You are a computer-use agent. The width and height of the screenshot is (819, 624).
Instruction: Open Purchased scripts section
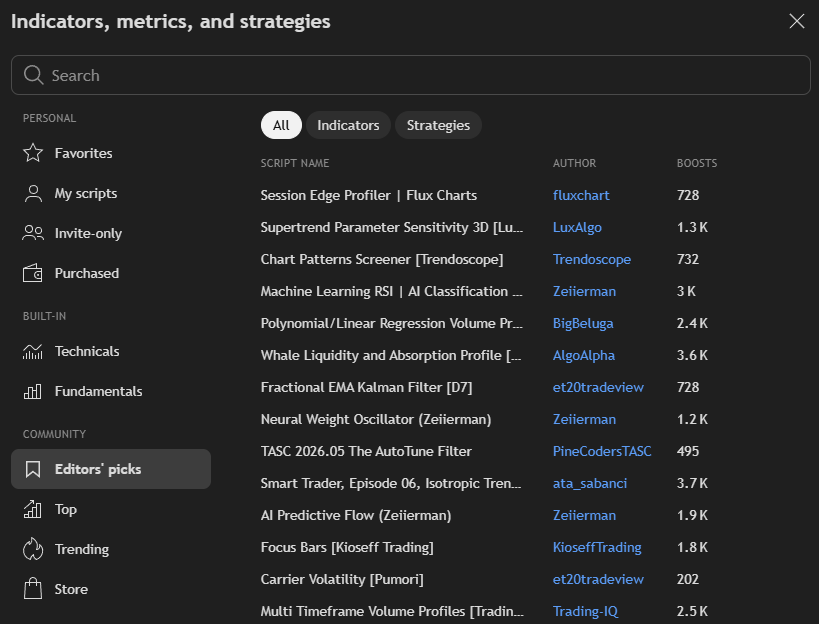click(x=111, y=273)
